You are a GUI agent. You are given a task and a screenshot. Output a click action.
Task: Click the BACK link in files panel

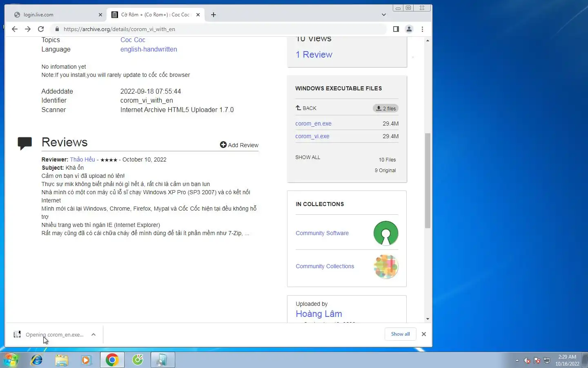coord(306,108)
